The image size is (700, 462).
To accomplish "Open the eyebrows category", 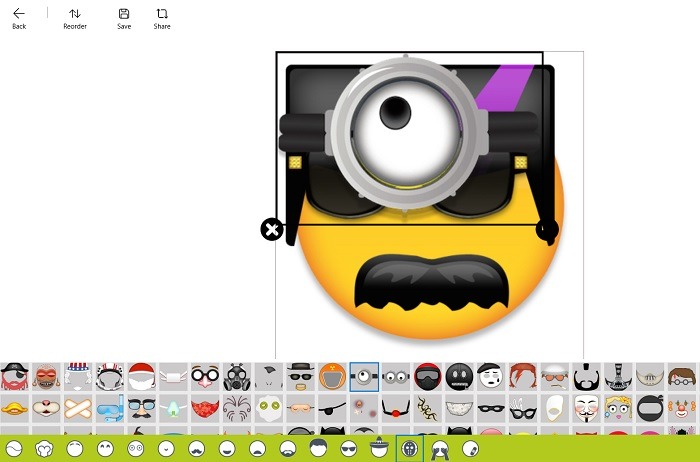I will point(75,448).
